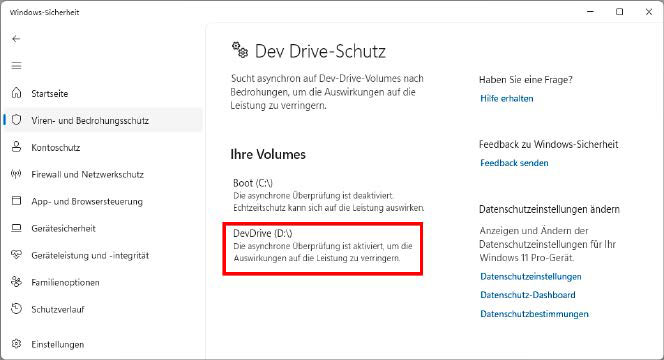
Task: Open the Datenschutzeinstellungen link
Action: coord(531,277)
